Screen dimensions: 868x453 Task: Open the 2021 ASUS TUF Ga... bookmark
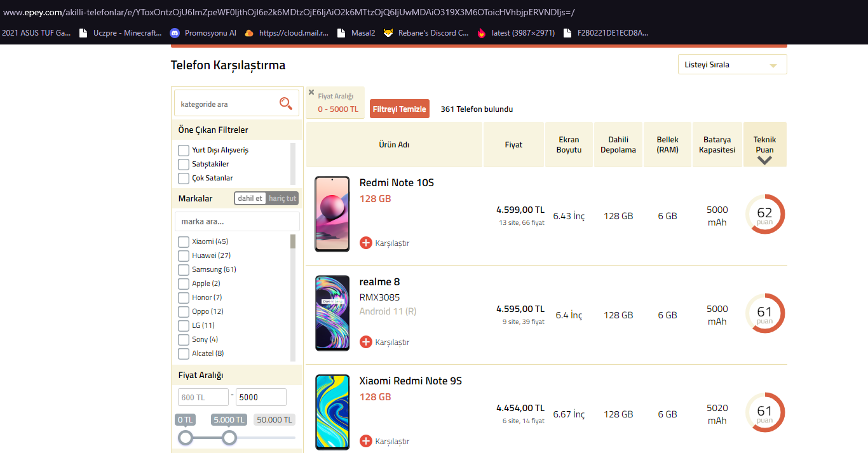36,33
